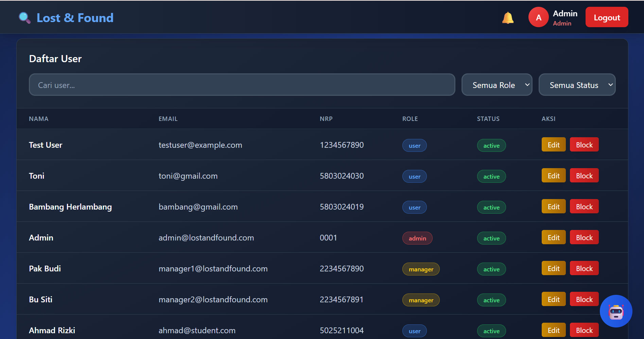
Task: Edit Bambang Herlambang's user record
Action: 553,207
